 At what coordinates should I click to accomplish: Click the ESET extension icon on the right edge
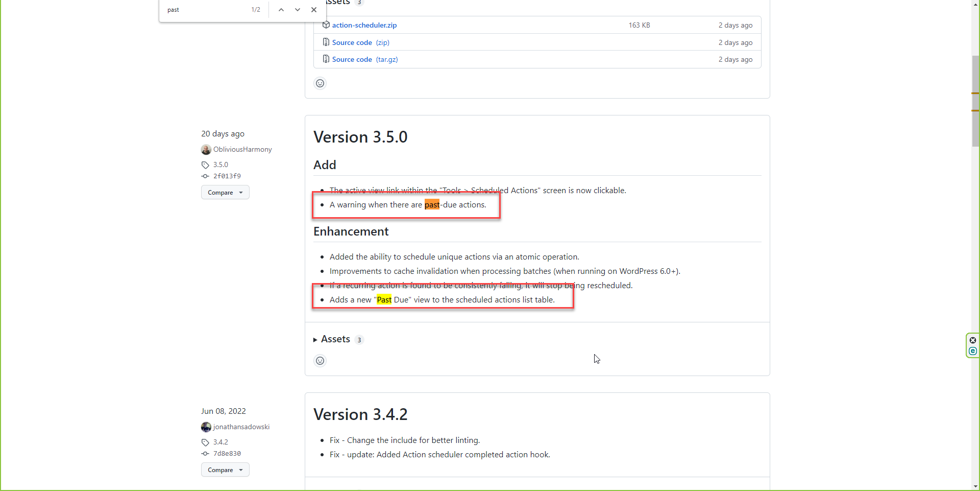pyautogui.click(x=973, y=352)
